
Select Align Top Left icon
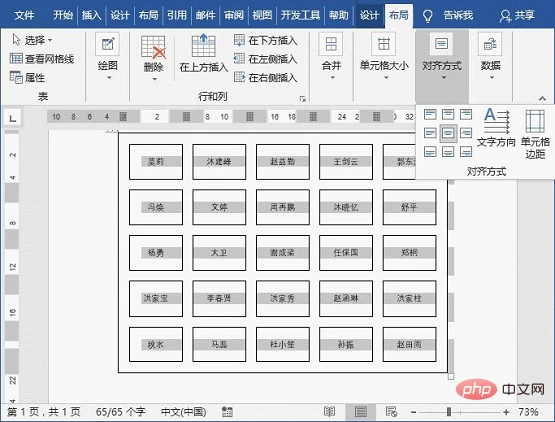430,114
